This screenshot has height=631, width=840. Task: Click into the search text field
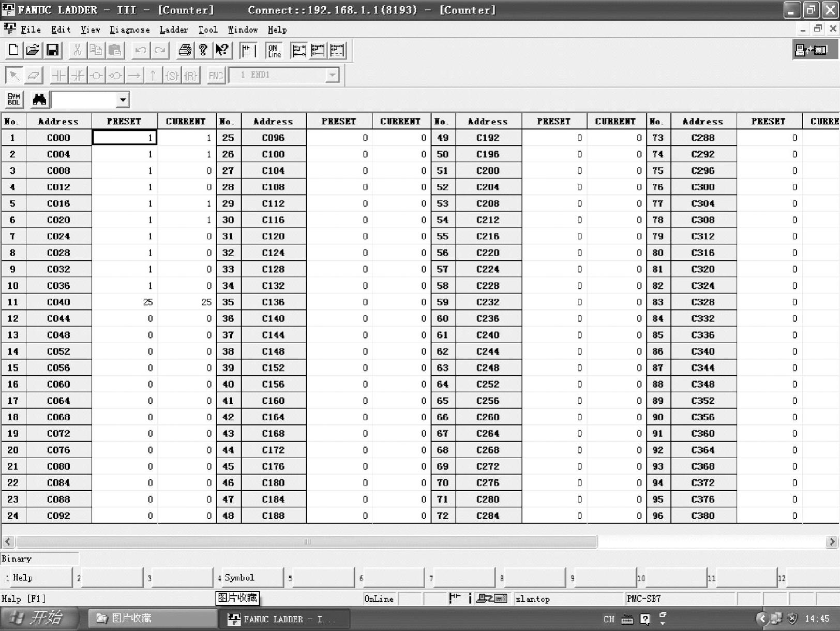pos(84,99)
